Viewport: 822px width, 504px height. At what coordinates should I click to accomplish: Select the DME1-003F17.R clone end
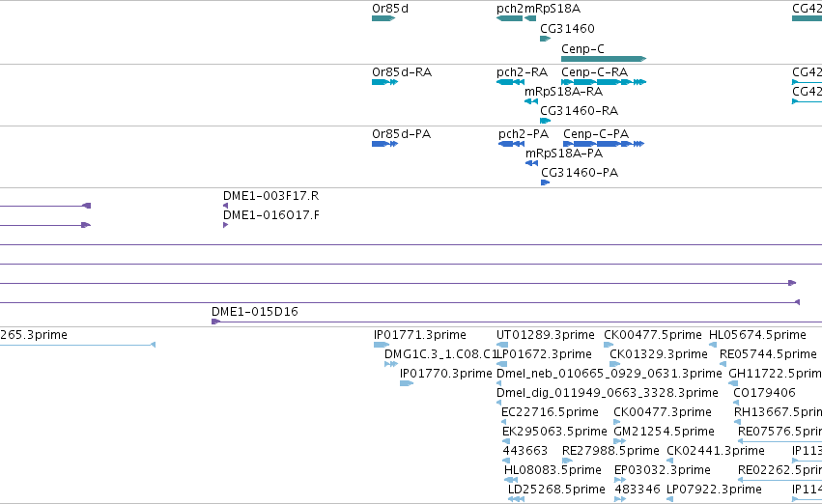point(225,206)
